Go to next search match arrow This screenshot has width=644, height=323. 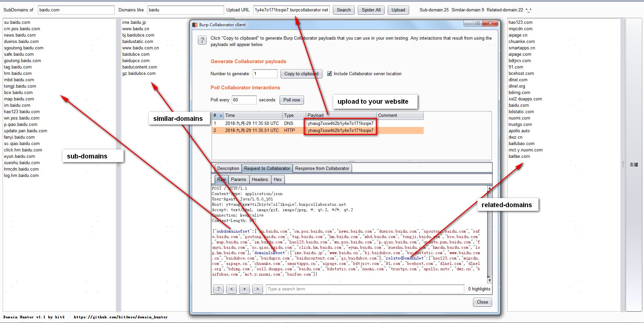258,289
